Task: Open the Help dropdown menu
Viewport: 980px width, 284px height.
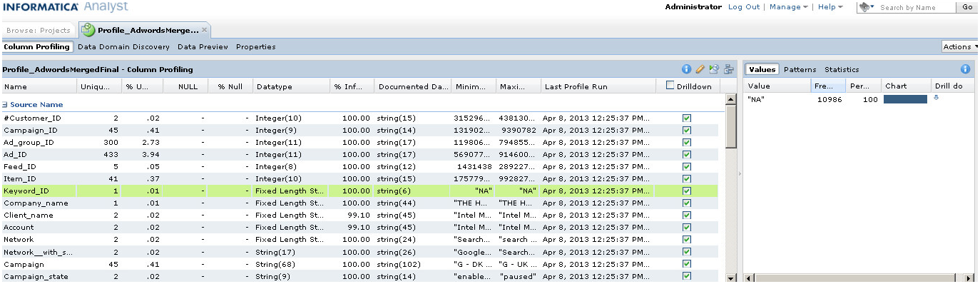Action: [x=830, y=6]
